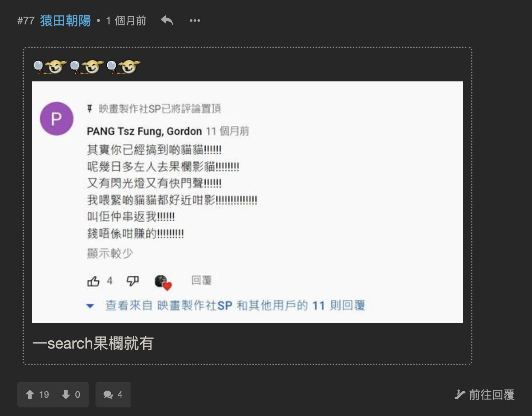Open the embedded YouTube comment screenshot
Viewport: 532px width, 416px height.
pyautogui.click(x=247, y=202)
